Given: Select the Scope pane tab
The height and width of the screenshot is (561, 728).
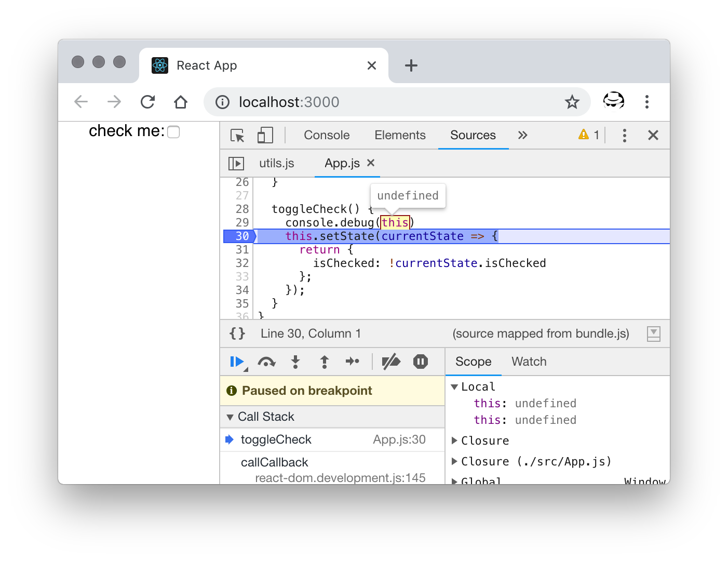Looking at the screenshot, I should (473, 362).
